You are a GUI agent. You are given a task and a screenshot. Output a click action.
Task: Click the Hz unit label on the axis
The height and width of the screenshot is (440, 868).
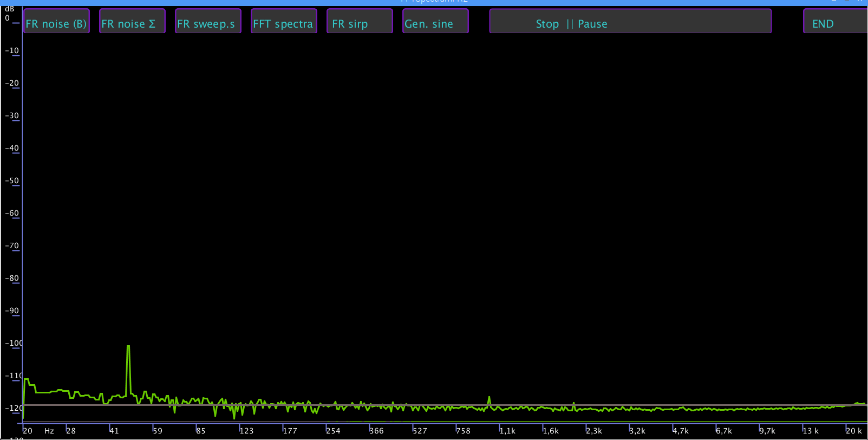coord(49,431)
